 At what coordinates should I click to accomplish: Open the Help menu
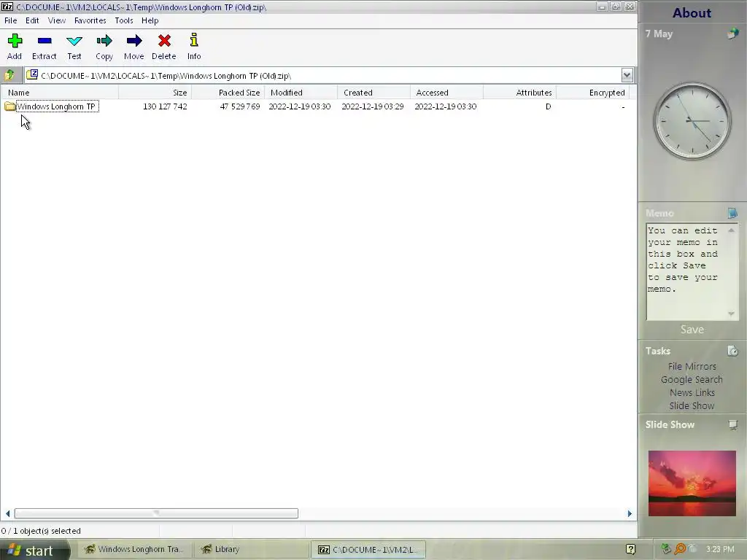(x=150, y=20)
